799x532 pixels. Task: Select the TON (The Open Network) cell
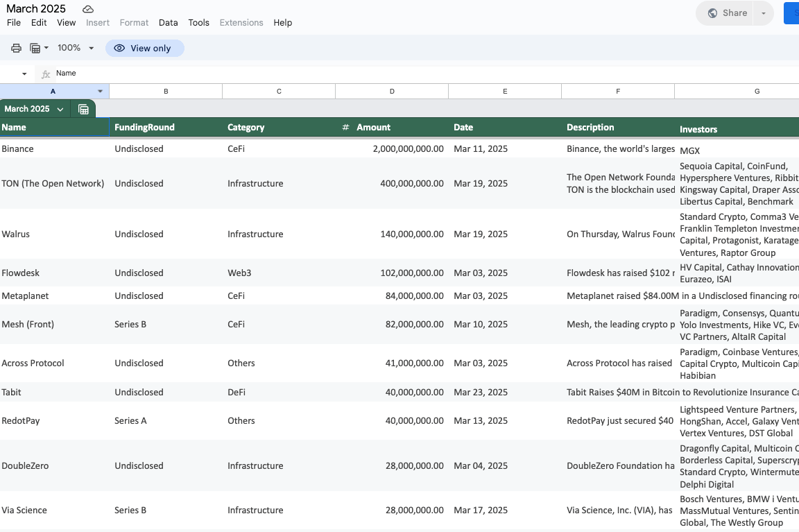(55, 183)
